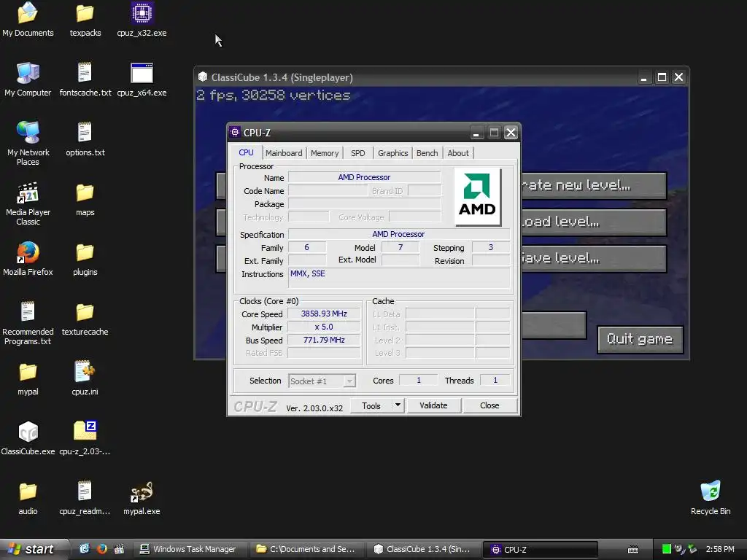Click Load level in ClassiCube
Viewport: 747px width, 560px height.
click(x=594, y=222)
